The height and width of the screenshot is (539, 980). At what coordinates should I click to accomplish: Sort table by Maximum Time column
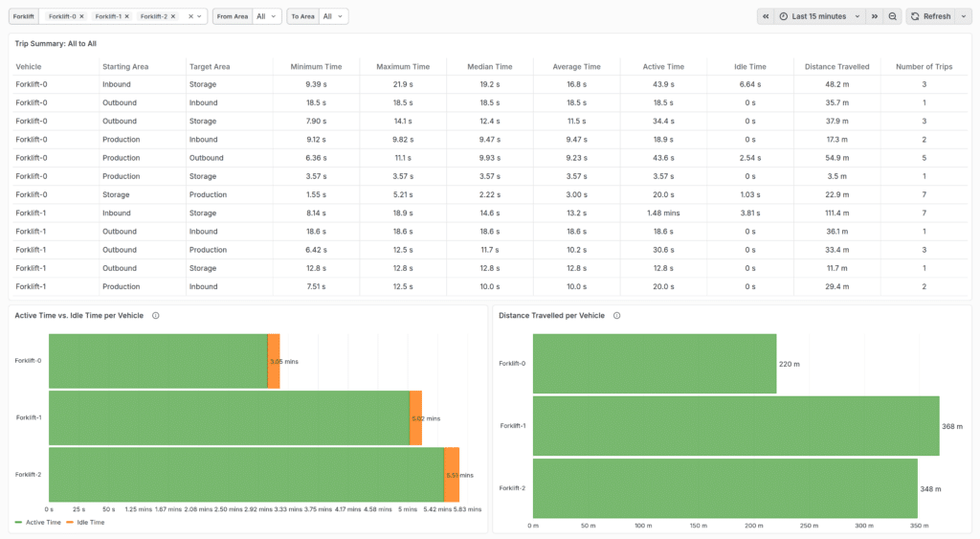[x=403, y=67]
